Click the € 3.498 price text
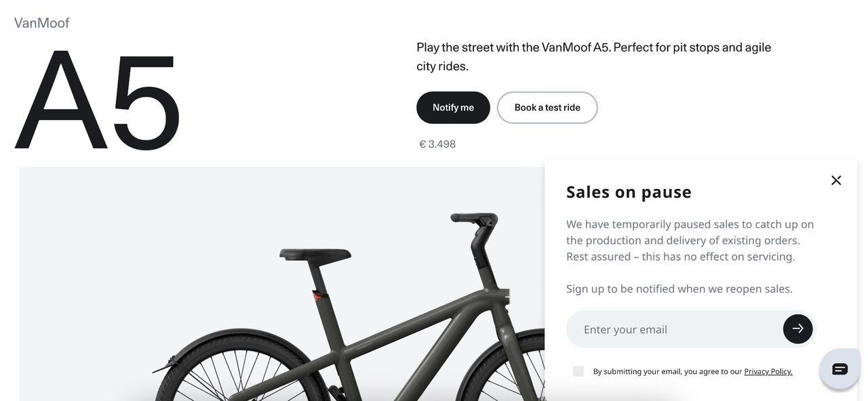The height and width of the screenshot is (401, 868). (x=436, y=143)
